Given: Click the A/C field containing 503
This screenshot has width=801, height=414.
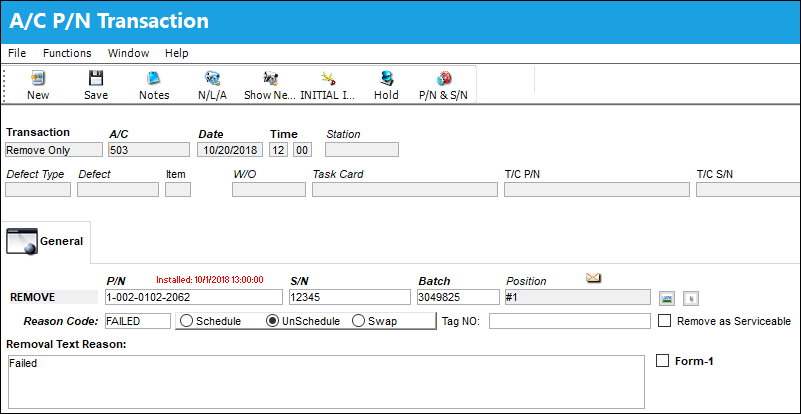Looking at the screenshot, I should [x=149, y=150].
